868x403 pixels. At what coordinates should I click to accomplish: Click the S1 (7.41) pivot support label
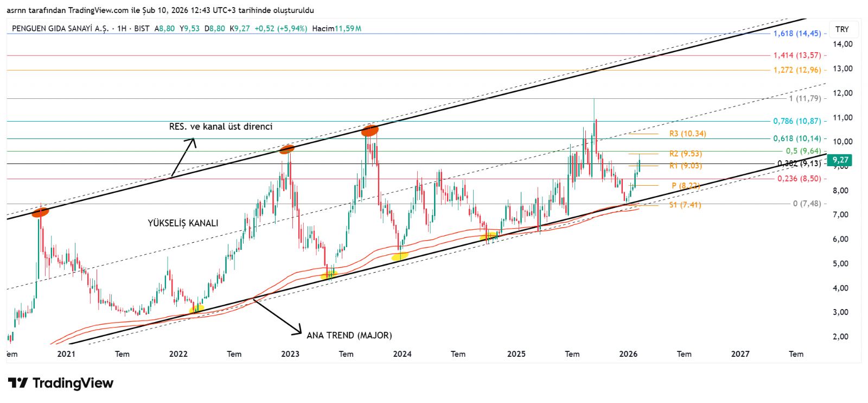tap(685, 205)
